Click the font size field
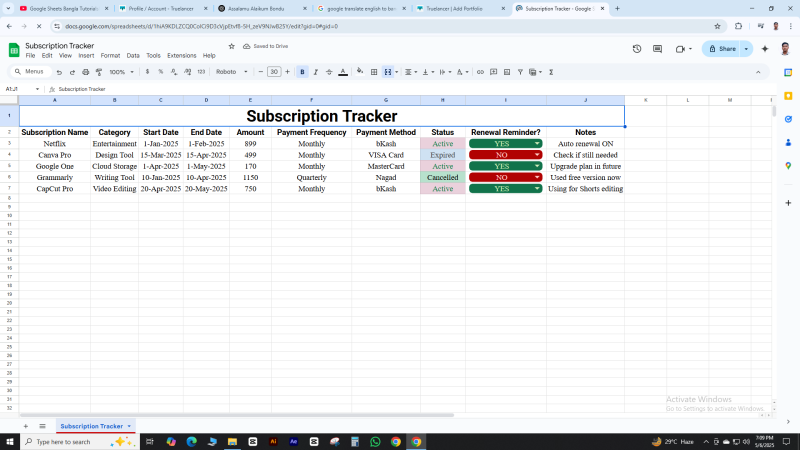This screenshot has height=450, width=800. pyautogui.click(x=274, y=72)
